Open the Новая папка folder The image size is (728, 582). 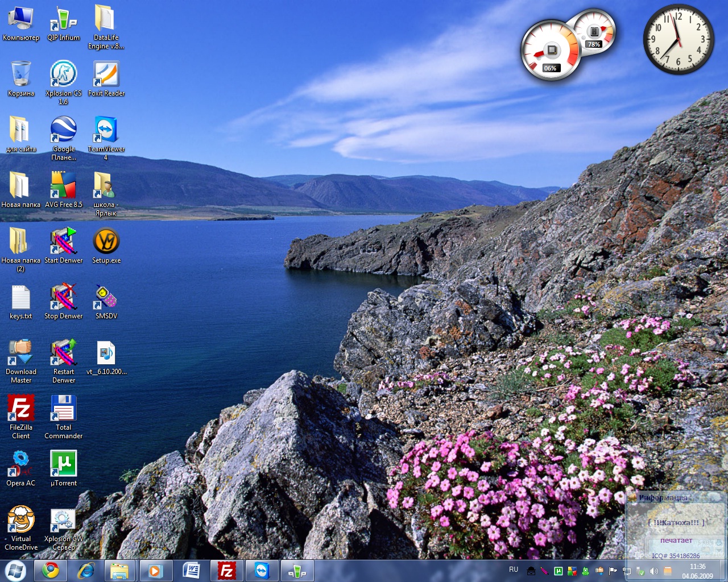tap(21, 190)
